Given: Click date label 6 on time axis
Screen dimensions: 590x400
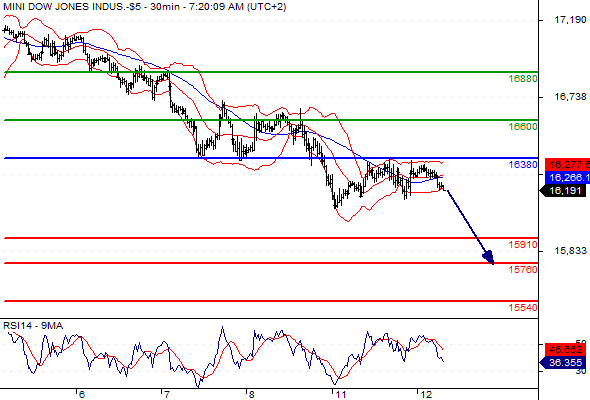Looking at the screenshot, I should tap(82, 394).
